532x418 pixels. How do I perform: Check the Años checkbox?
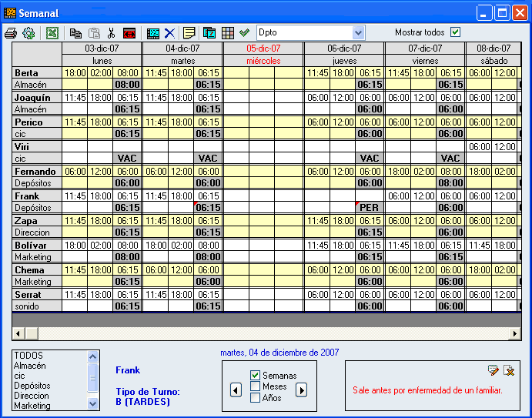[256, 398]
